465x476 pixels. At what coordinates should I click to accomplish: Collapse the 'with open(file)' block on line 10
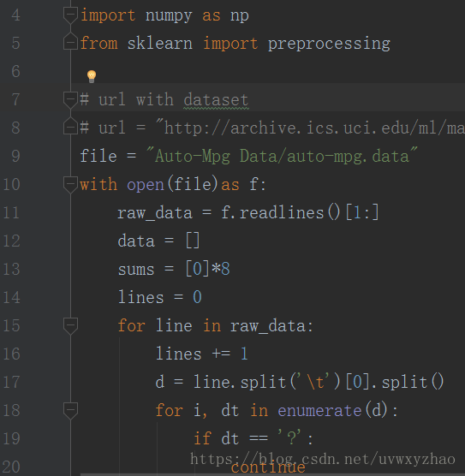tap(70, 185)
